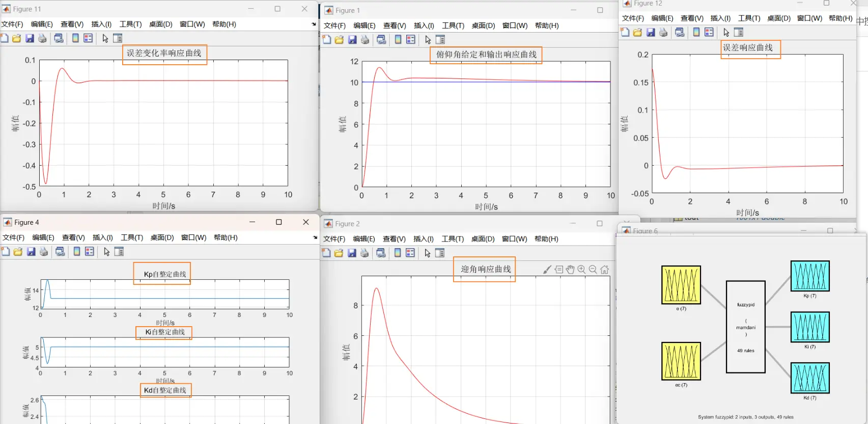Open 编辑(E) menu in Figure 11
Image resolution: width=868 pixels, height=424 pixels.
click(42, 24)
